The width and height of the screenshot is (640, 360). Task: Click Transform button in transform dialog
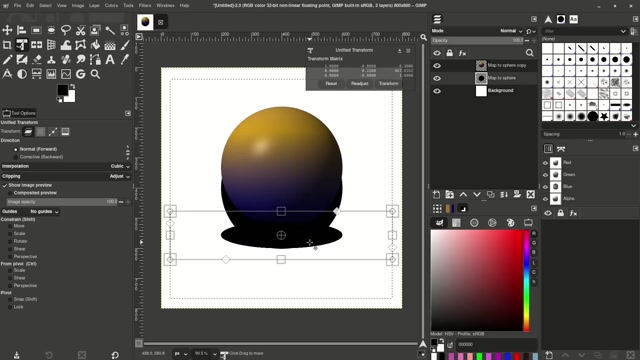tap(389, 84)
